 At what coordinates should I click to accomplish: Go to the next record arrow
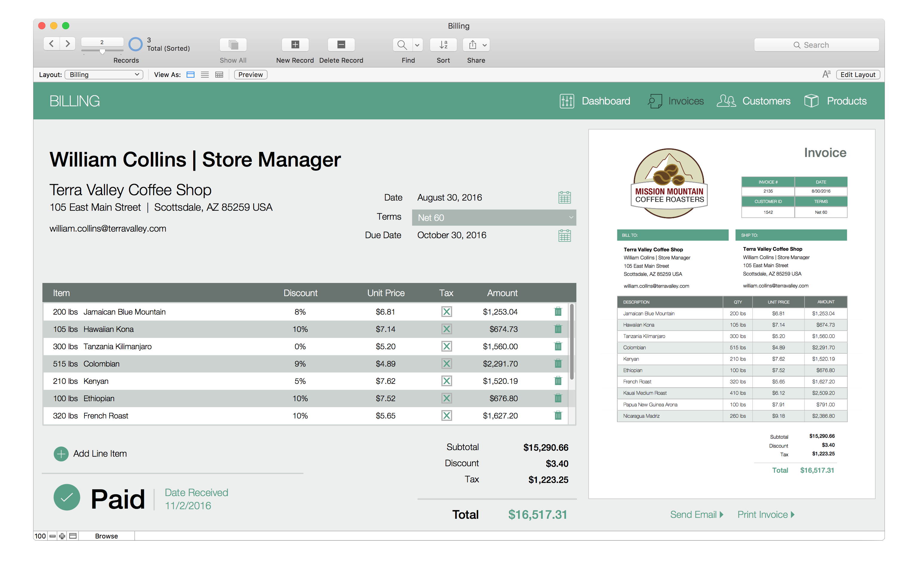pyautogui.click(x=67, y=44)
